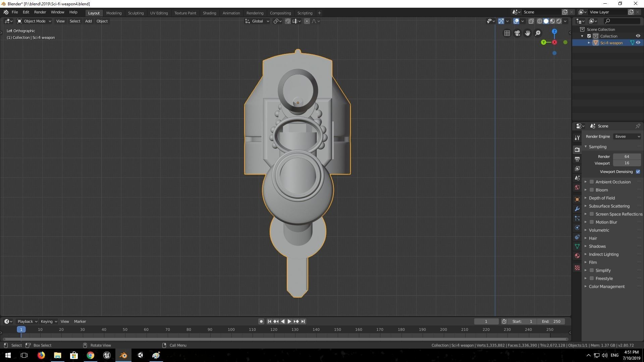Click the Z axis on the navigation gizmo
The height and width of the screenshot is (362, 644).
click(x=554, y=32)
